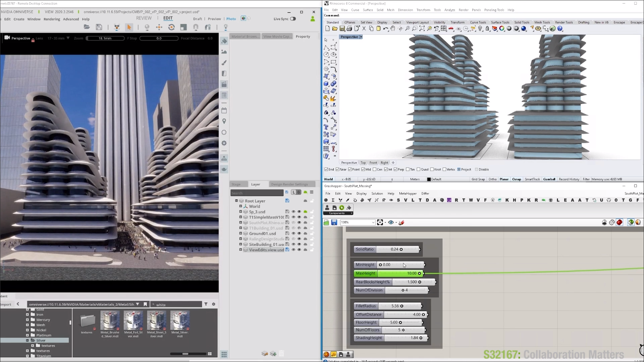Open the gear settings tool in Omniverse sidebar
The height and width of the screenshot is (362, 644).
click(224, 143)
